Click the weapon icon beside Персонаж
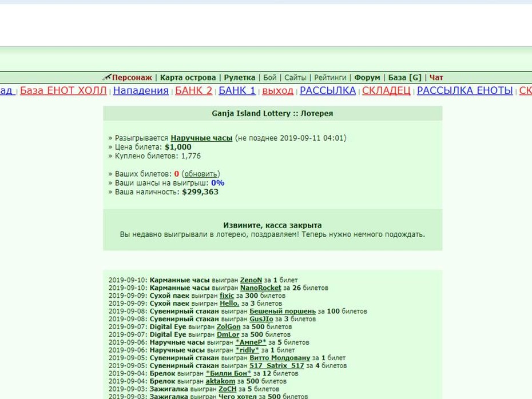532x399 pixels. coord(107,77)
